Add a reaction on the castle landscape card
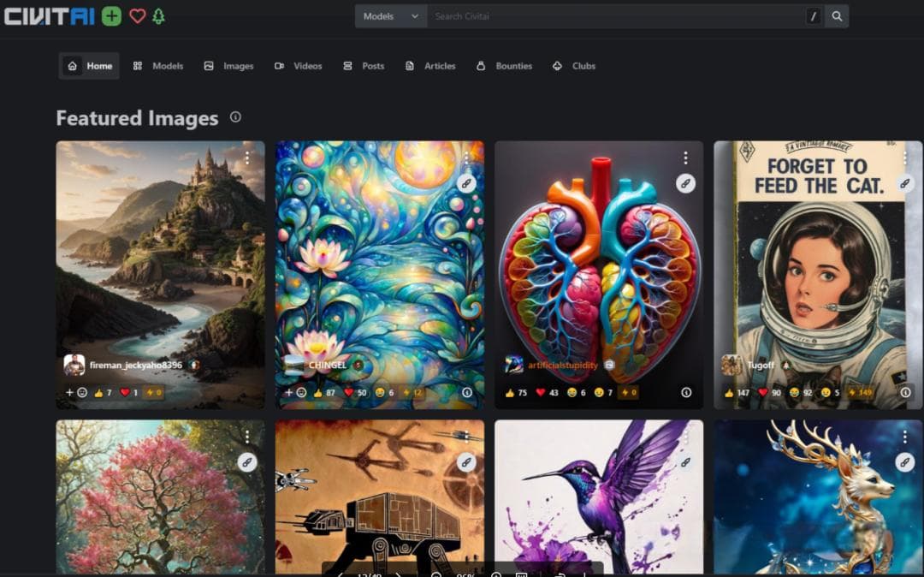This screenshot has height=577, width=924. point(76,393)
